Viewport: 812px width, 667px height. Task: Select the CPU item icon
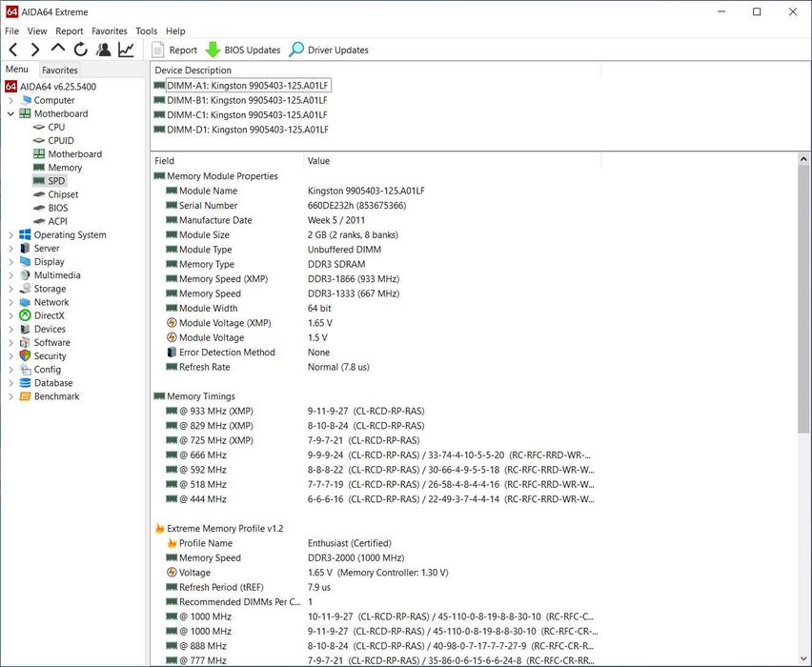(39, 127)
